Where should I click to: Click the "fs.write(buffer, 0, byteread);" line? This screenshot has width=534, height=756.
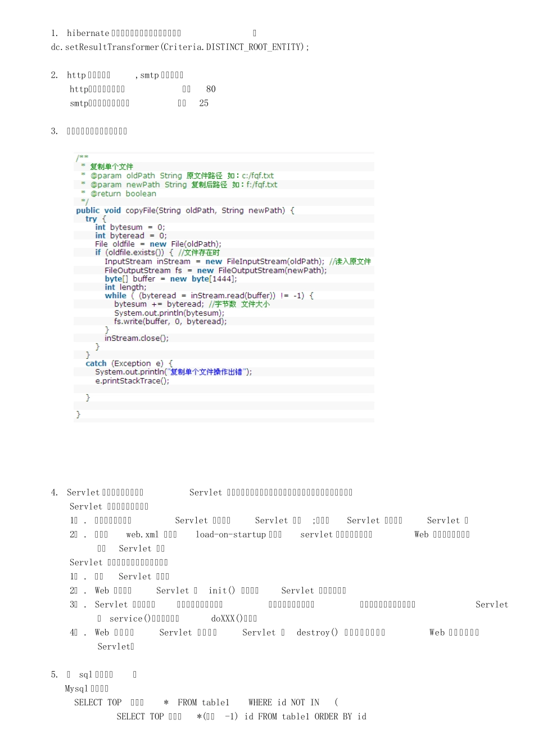pos(170,321)
